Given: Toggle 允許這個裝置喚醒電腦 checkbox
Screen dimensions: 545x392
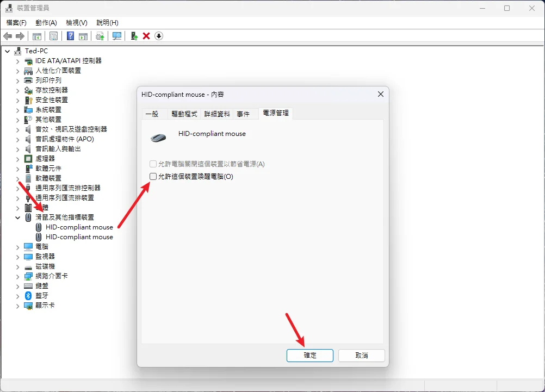Looking at the screenshot, I should pyautogui.click(x=153, y=176).
